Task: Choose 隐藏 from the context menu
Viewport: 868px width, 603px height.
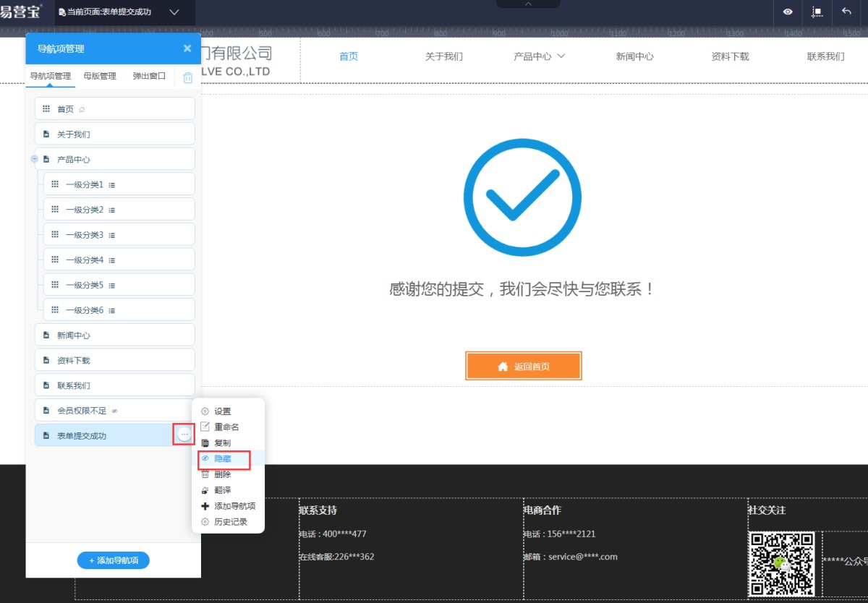Action: [x=223, y=459]
